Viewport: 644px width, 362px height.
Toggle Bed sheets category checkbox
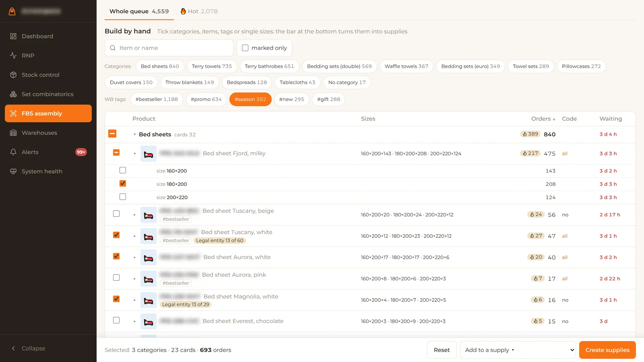pyautogui.click(x=112, y=134)
